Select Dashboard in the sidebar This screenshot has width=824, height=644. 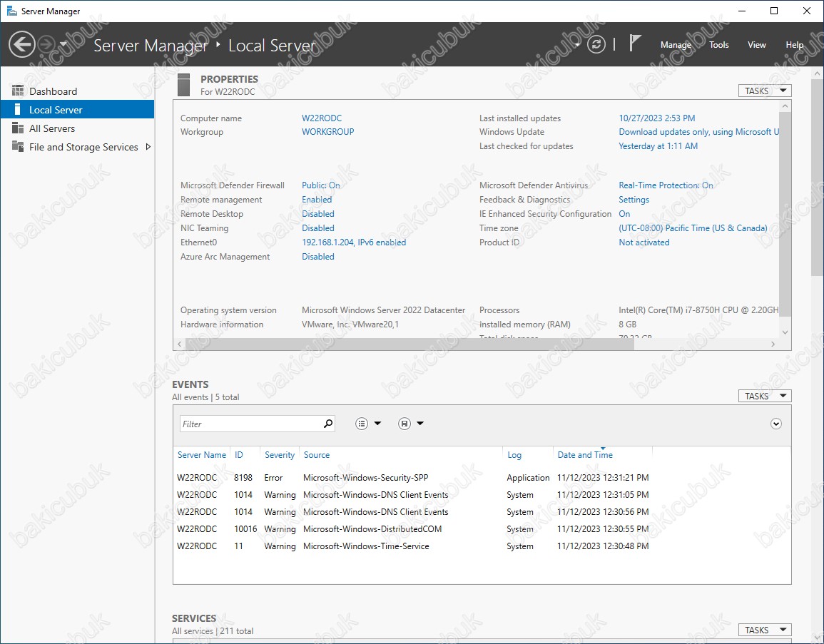[x=77, y=91]
